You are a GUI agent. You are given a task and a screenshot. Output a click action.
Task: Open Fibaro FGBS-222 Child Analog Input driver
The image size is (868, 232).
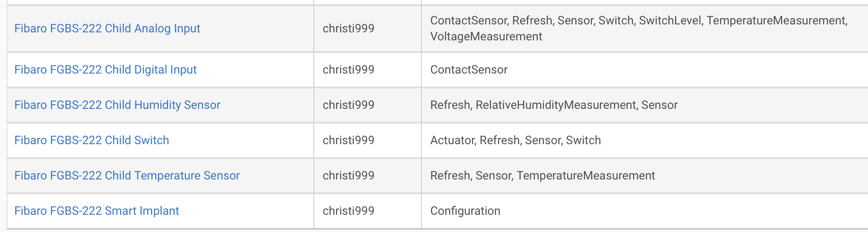tap(107, 29)
